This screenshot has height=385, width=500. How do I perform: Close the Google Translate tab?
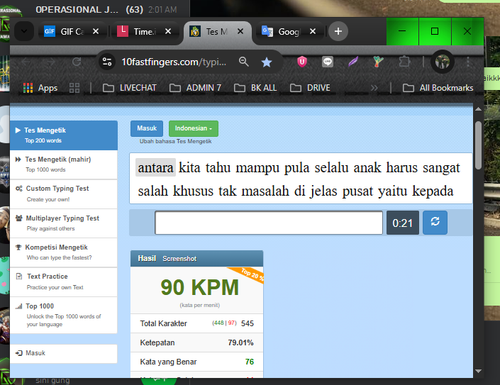tap(313, 31)
